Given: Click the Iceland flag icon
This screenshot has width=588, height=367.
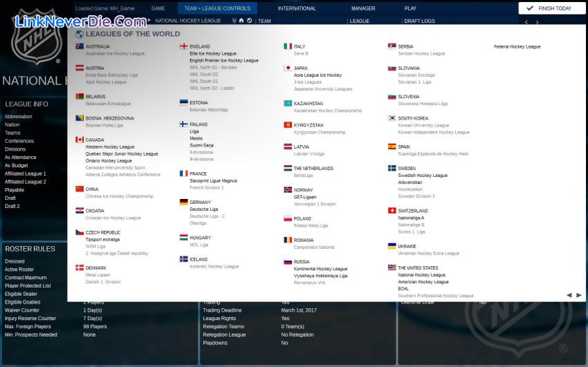Looking at the screenshot, I should [x=184, y=258].
